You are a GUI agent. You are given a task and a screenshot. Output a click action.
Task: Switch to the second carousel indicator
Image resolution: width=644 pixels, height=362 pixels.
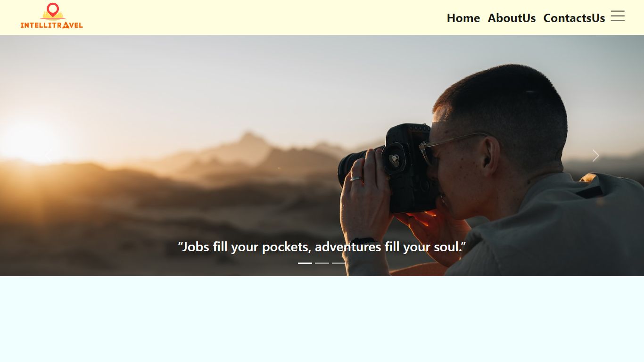click(x=322, y=263)
